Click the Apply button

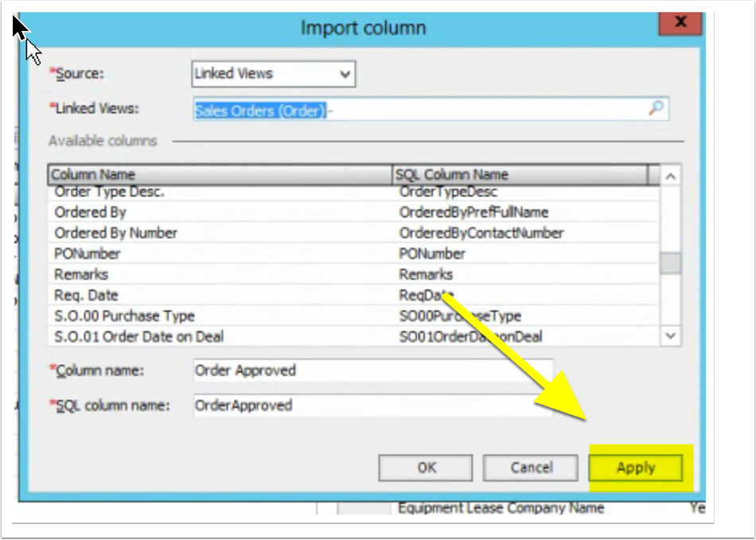pyautogui.click(x=635, y=468)
